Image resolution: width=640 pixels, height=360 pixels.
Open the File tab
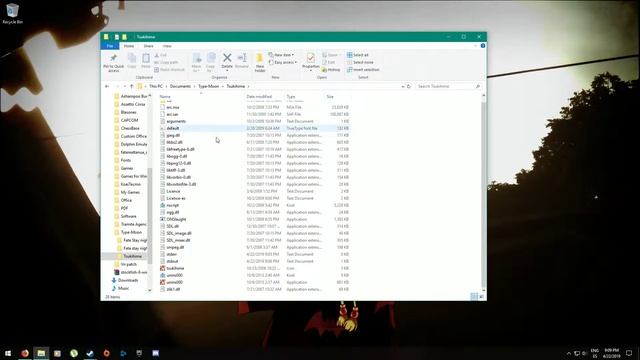(x=110, y=46)
